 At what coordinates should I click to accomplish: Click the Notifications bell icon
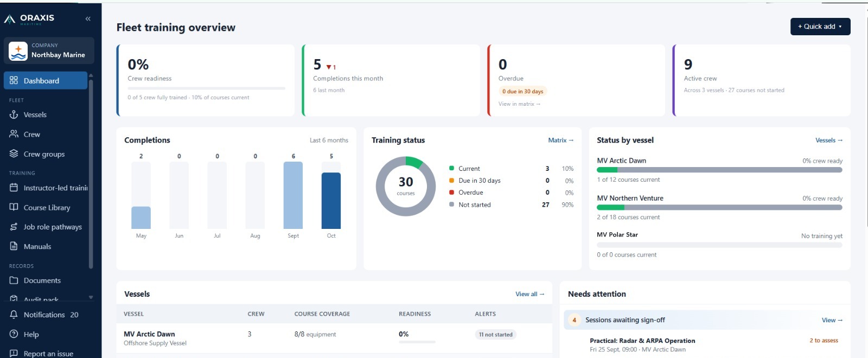click(14, 315)
